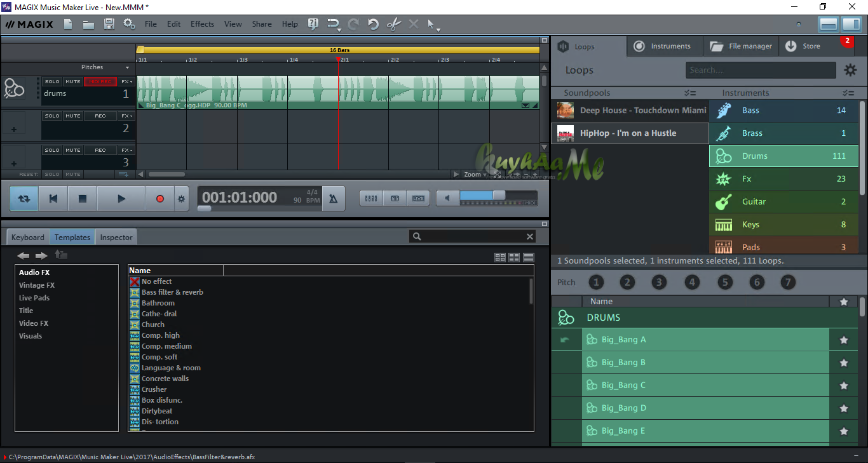The width and height of the screenshot is (868, 463).
Task: Open the File menu
Action: 151,24
